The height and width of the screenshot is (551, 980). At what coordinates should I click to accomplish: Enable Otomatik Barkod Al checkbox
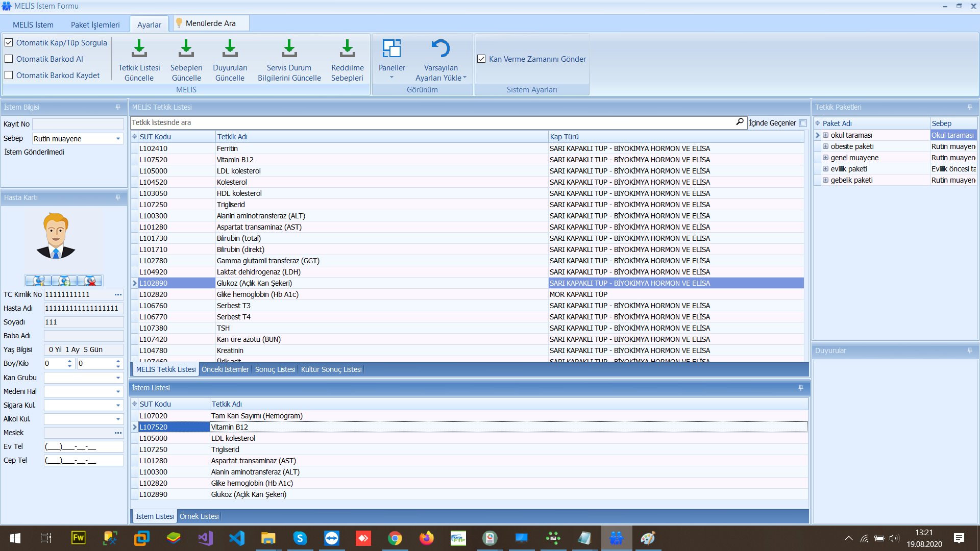pos(9,59)
